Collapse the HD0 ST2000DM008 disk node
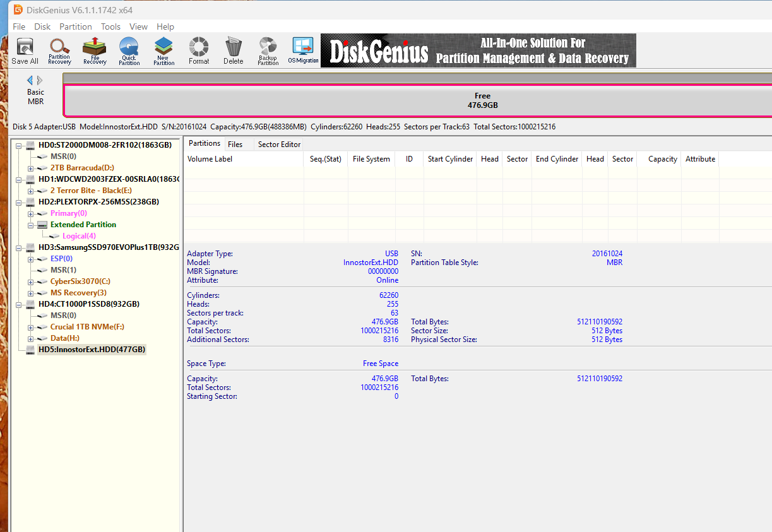 click(19, 145)
